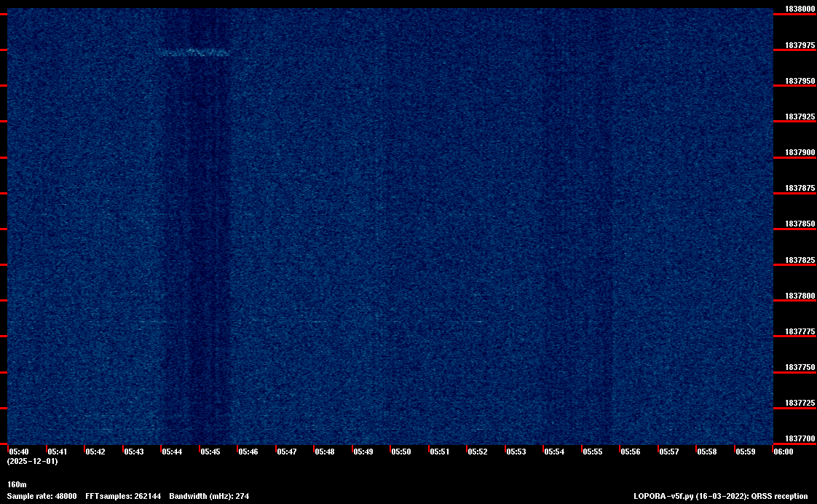The width and height of the screenshot is (817, 504).
Task: Click the (2025-12-01) date text
Action: [32, 461]
